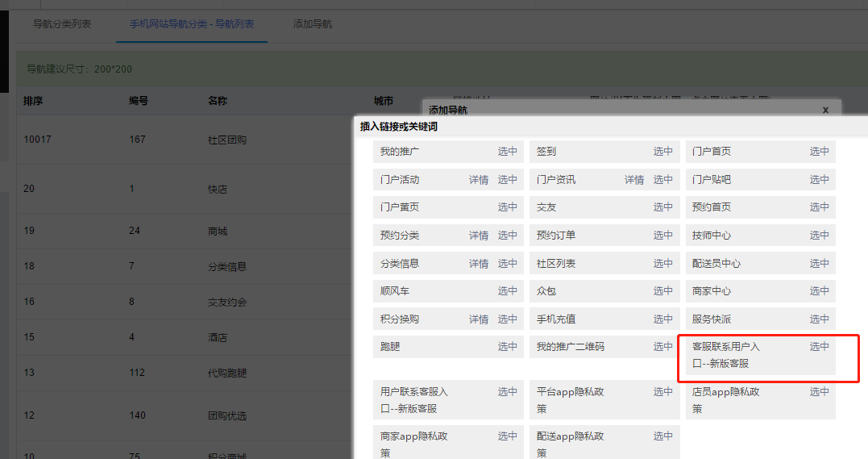Select 选中 for 积分换购

point(507,319)
